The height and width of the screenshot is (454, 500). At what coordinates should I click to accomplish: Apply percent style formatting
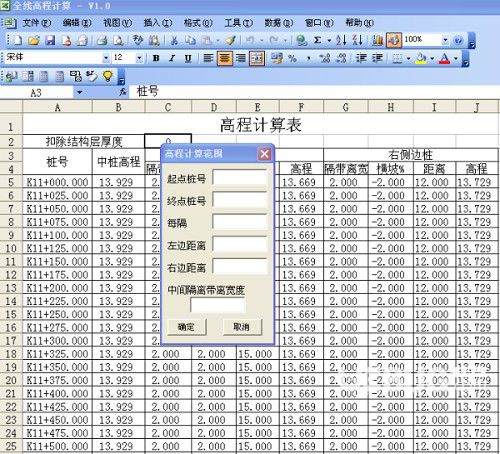pos(292,59)
